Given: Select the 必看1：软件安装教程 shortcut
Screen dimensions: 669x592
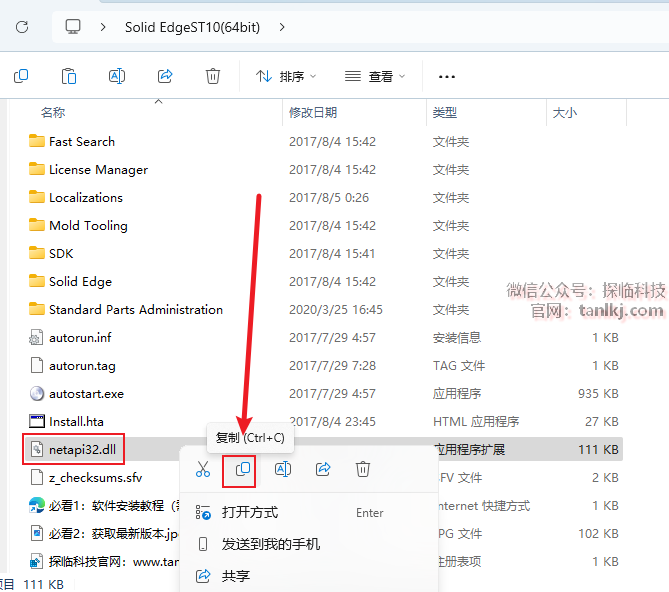Looking at the screenshot, I should click(x=114, y=506).
